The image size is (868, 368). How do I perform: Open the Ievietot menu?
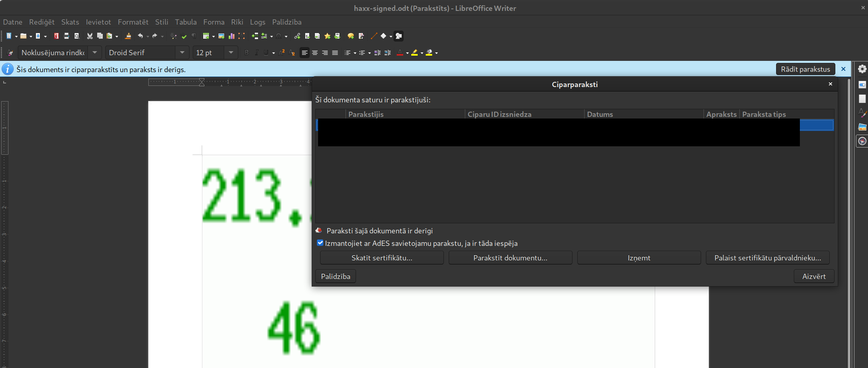point(98,22)
